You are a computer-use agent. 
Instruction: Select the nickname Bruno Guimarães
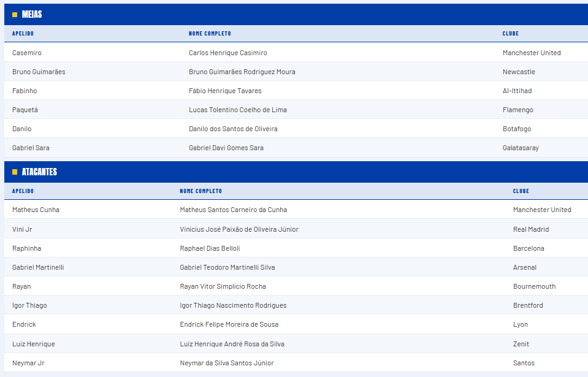39,72
